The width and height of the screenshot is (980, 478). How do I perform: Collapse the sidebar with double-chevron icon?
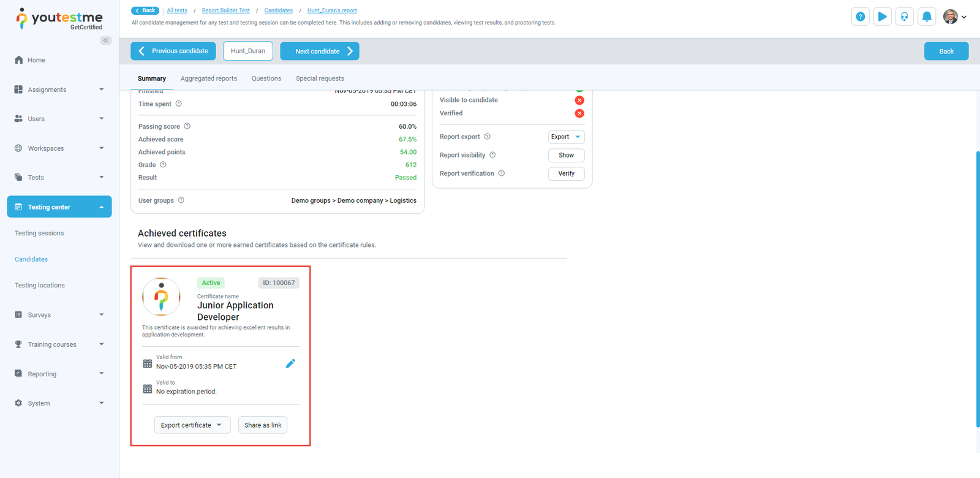[106, 40]
